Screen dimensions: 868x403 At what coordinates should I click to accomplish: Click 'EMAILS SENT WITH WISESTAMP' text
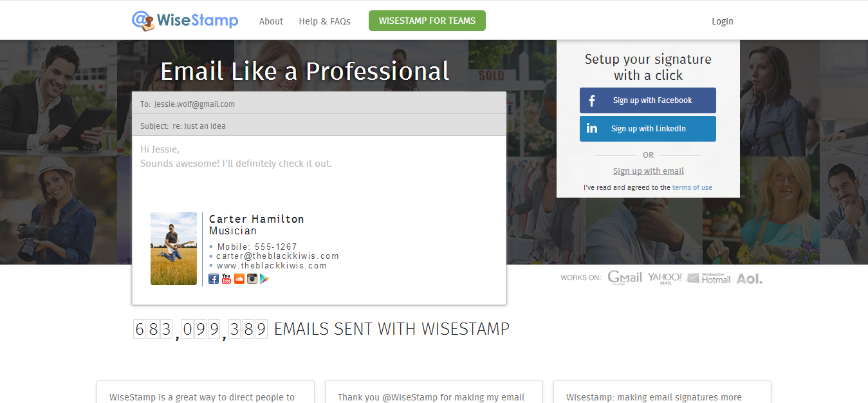click(392, 329)
